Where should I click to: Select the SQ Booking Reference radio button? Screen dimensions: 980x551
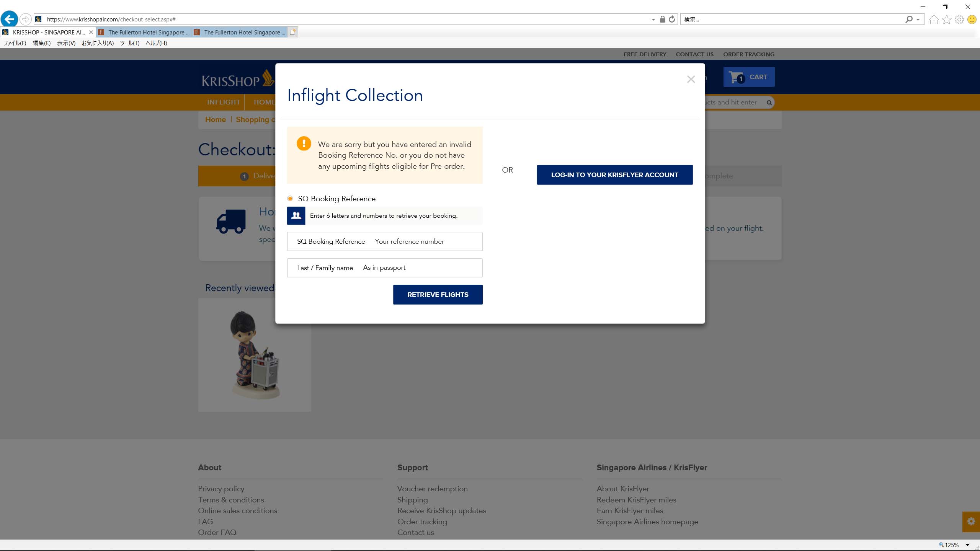pyautogui.click(x=290, y=199)
